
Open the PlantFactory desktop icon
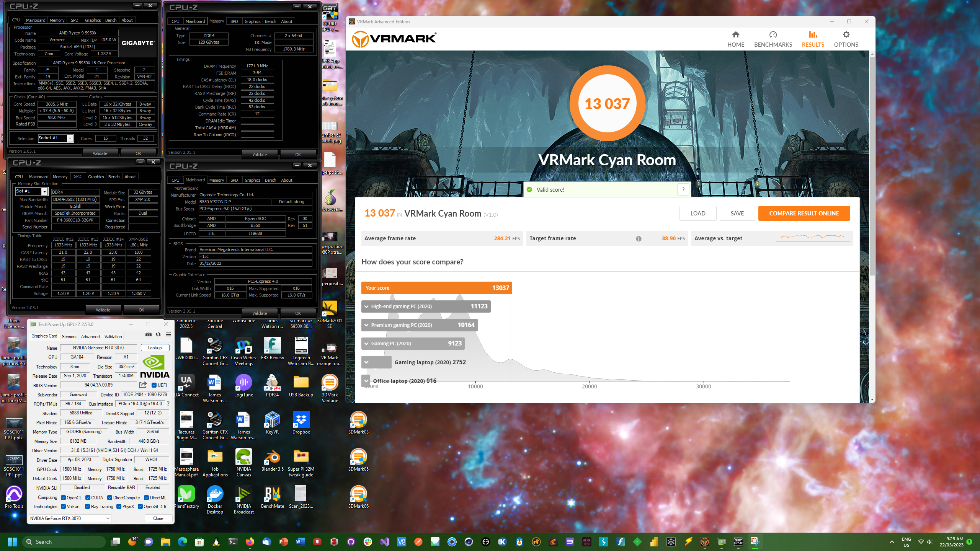186,497
